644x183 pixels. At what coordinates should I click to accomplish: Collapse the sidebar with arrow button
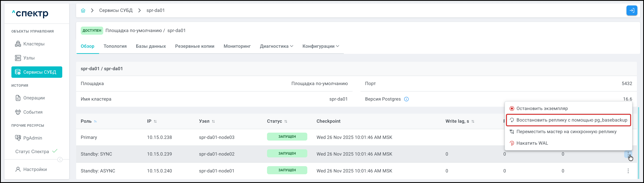[x=60, y=160]
